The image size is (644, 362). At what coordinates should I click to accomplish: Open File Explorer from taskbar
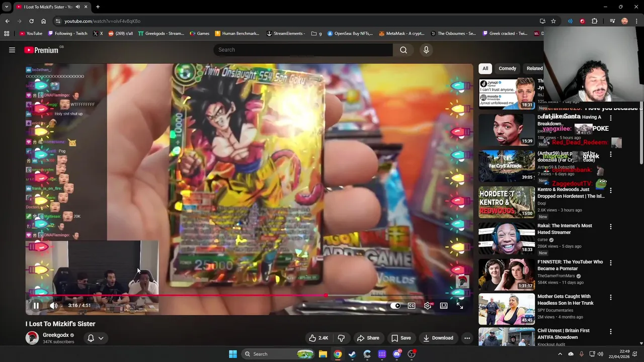pyautogui.click(x=323, y=354)
